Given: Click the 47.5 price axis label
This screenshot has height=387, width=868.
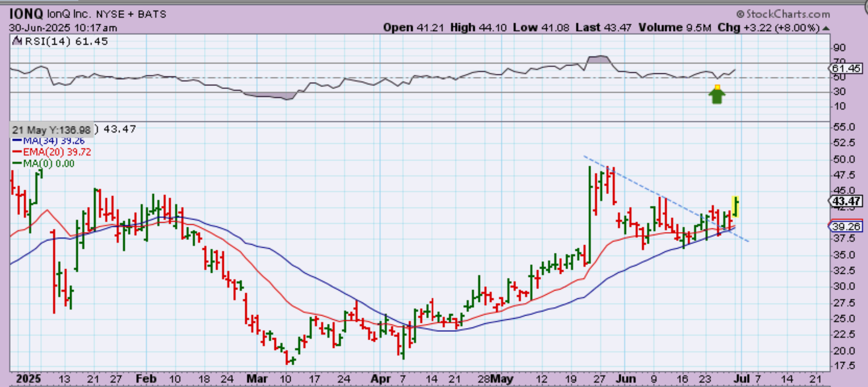Looking at the screenshot, I should (x=844, y=175).
